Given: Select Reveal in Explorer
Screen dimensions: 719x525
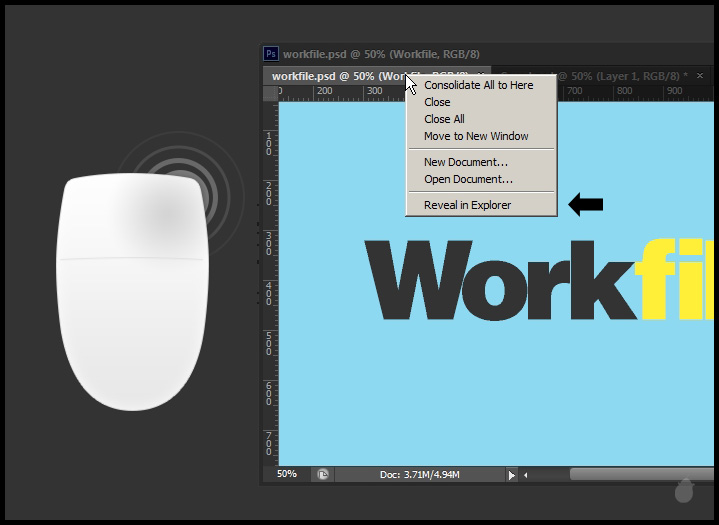Looking at the screenshot, I should pos(467,205).
